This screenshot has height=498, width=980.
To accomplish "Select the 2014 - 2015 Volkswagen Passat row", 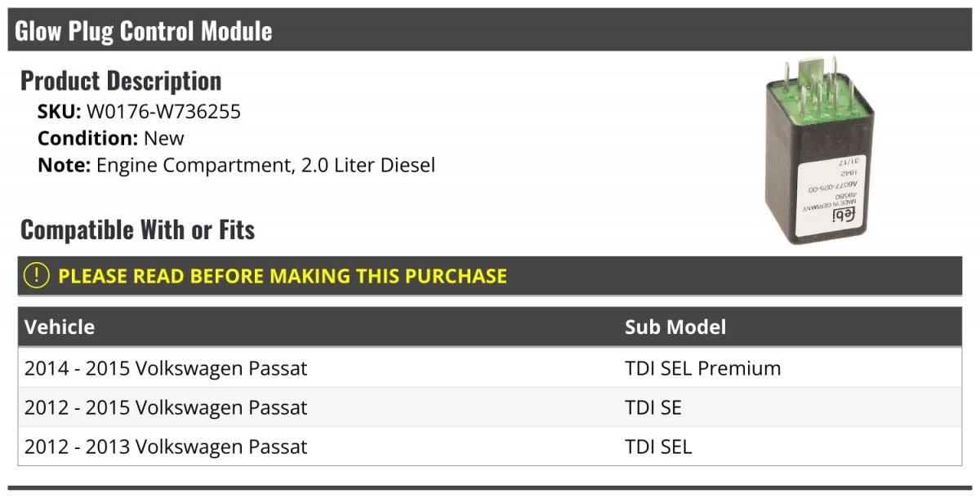I will pos(490,368).
